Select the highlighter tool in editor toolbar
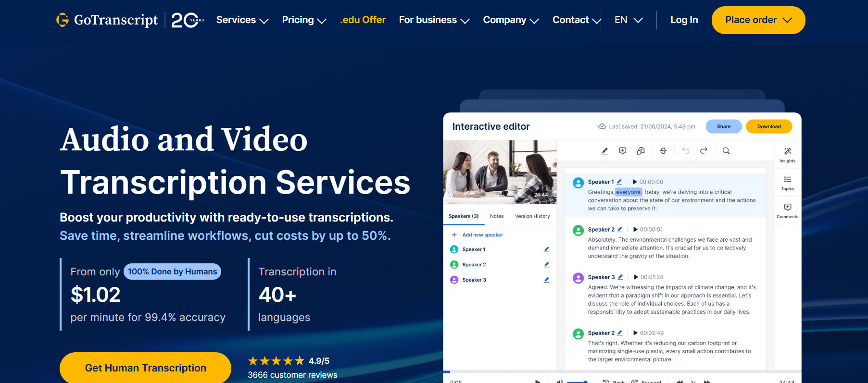 [x=604, y=151]
